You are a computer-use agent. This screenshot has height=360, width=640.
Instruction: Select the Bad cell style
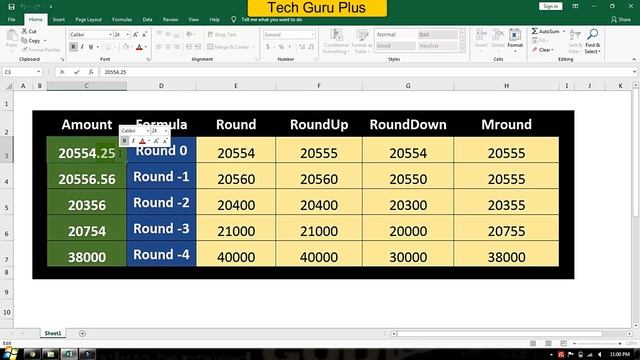click(437, 35)
